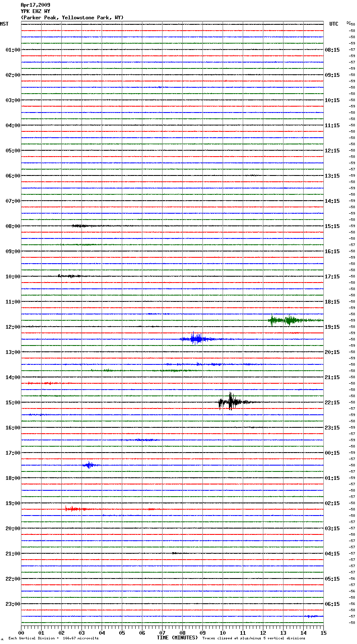The height and width of the screenshot is (644, 357).
Task: Click the UTC time label "22:15"
Action: coord(332,403)
